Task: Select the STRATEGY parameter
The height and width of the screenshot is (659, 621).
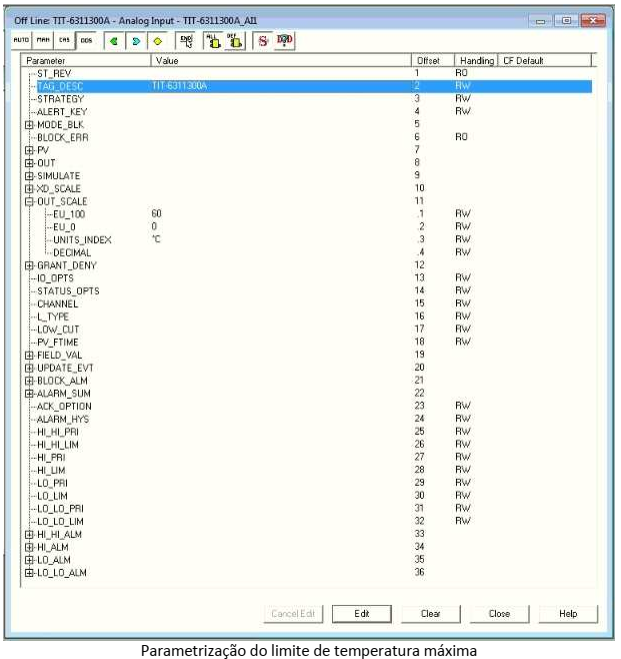Action: click(61, 99)
